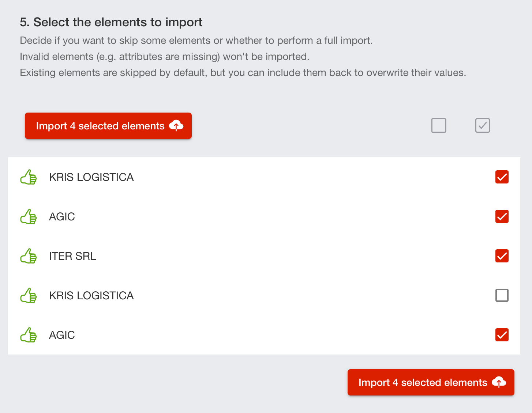The width and height of the screenshot is (532, 413).
Task: Click thumbs-up icon of unchecked KRIS LOGISTICA row
Action: click(29, 296)
